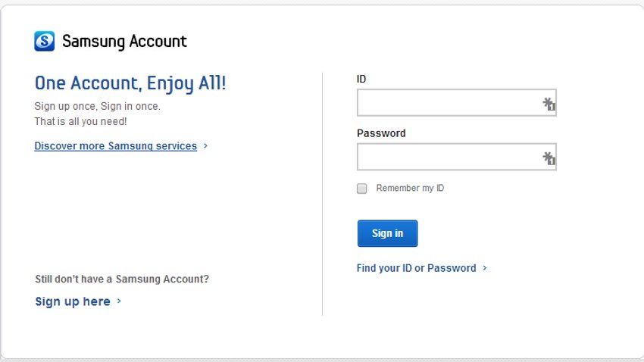Screen dimensions: 644x362
Task: Click the arrow beside Sign up here
Action: pyautogui.click(x=119, y=301)
